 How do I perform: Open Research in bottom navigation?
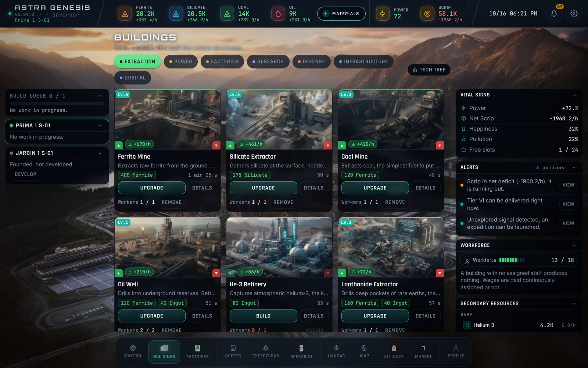301,351
